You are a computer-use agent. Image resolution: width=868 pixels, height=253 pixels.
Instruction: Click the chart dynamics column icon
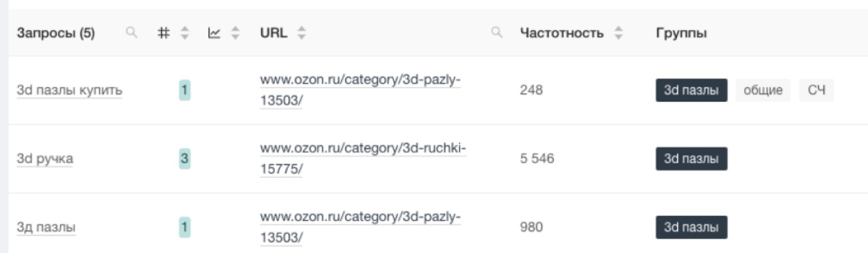214,33
